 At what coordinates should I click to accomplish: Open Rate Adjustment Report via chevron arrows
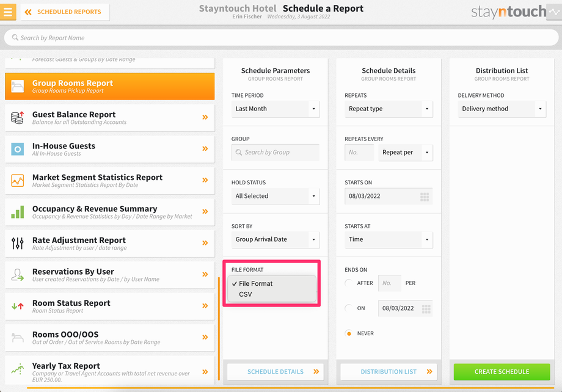[205, 243]
